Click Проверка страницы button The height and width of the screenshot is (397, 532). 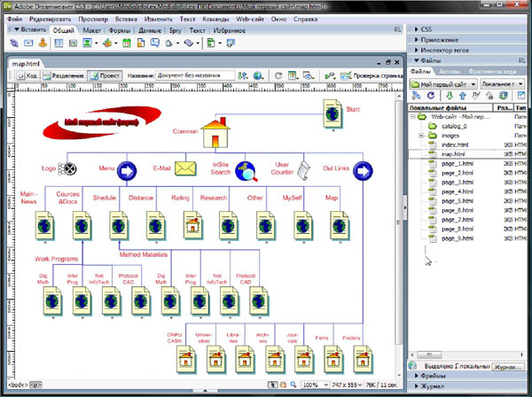coord(369,76)
